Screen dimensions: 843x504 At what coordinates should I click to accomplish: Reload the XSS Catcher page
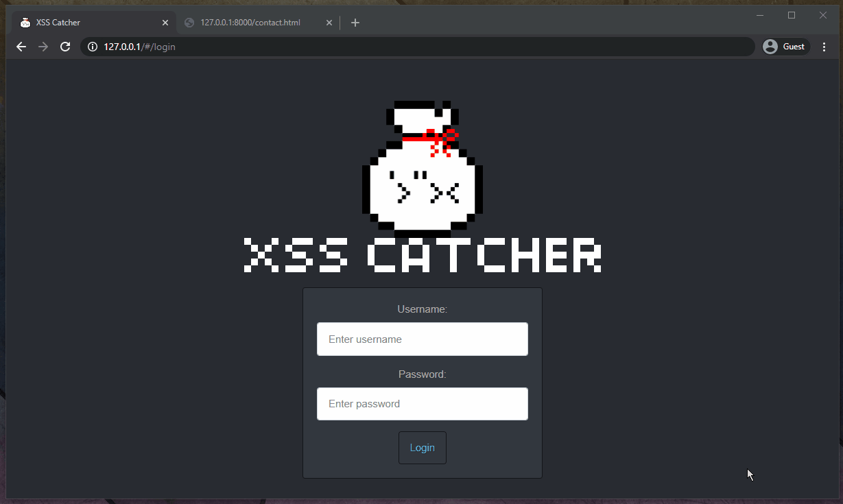[x=65, y=47]
